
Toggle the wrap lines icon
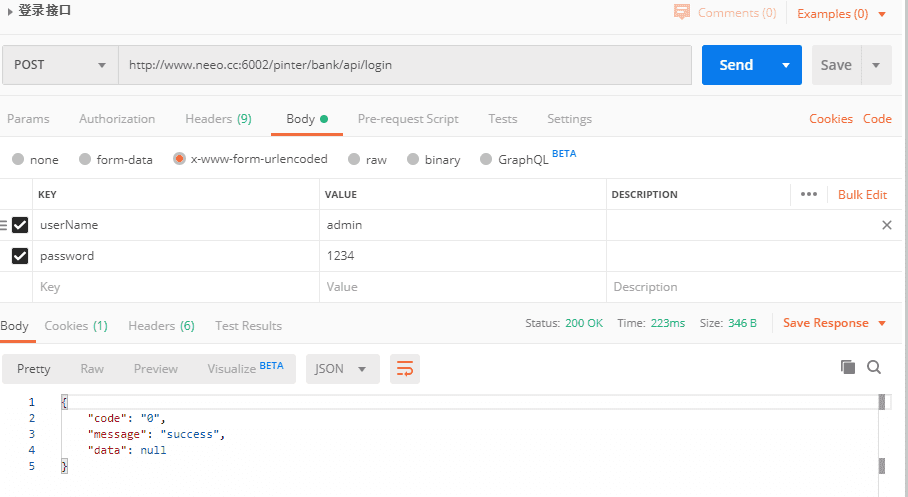tap(405, 369)
